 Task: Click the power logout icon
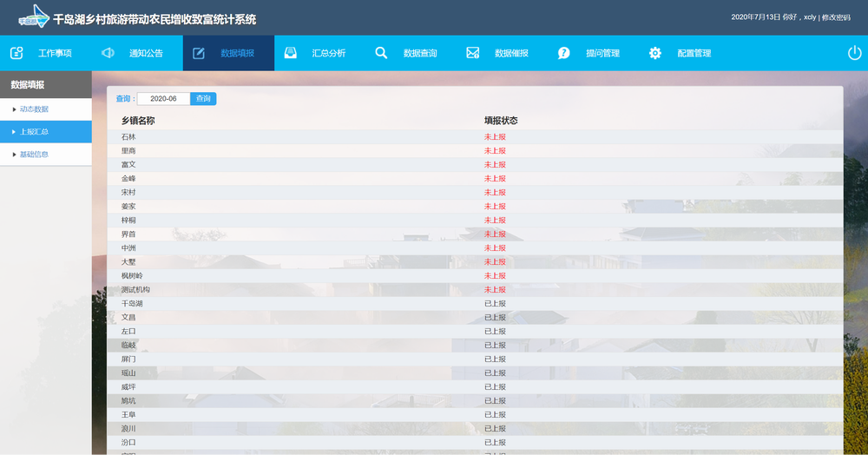pos(854,53)
